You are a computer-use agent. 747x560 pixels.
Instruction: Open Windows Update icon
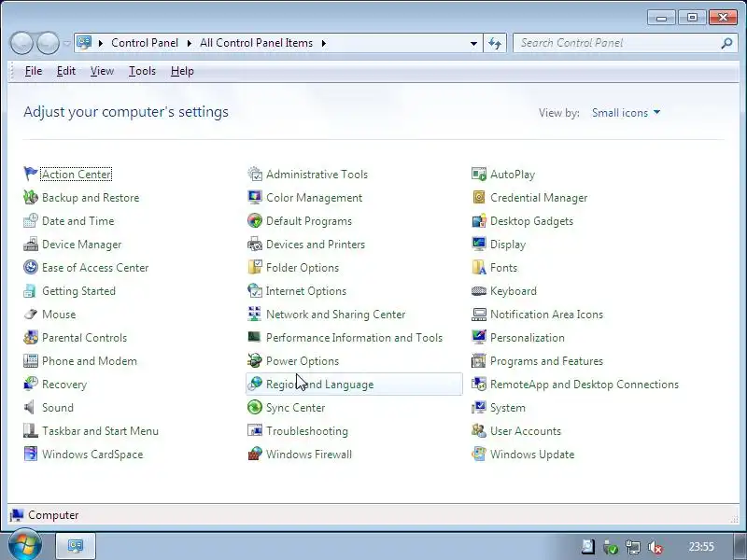(x=479, y=454)
